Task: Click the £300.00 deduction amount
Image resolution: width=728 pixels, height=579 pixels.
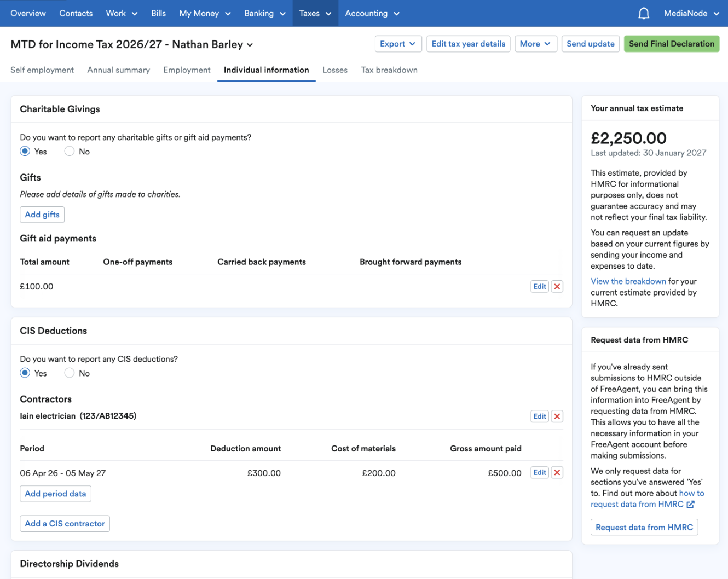Action: (264, 473)
